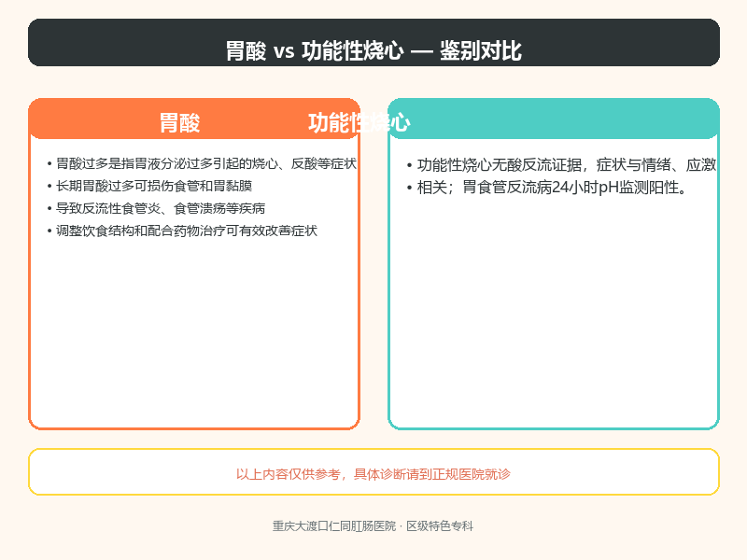This screenshot has height=560, width=747.
Task: Select the 胃酸 heading in the orange card
Action: [179, 123]
